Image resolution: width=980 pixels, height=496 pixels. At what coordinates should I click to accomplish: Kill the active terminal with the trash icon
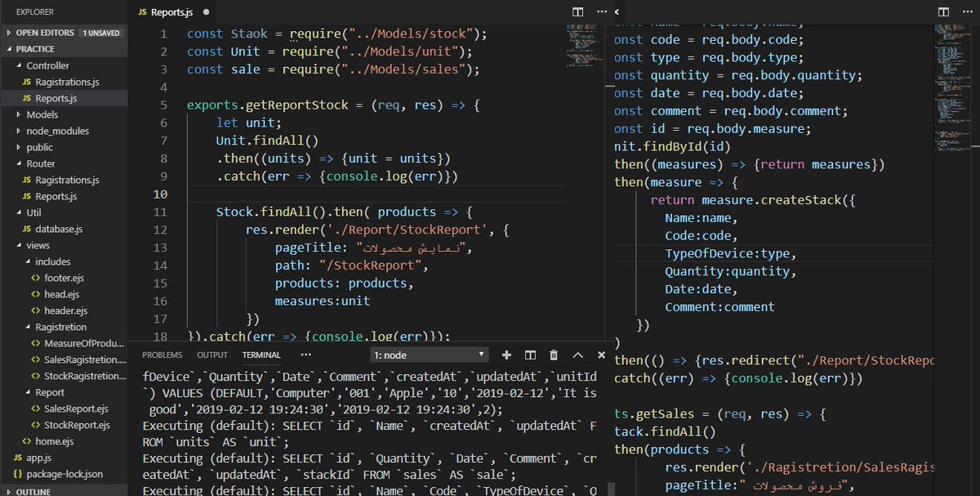tap(554, 355)
